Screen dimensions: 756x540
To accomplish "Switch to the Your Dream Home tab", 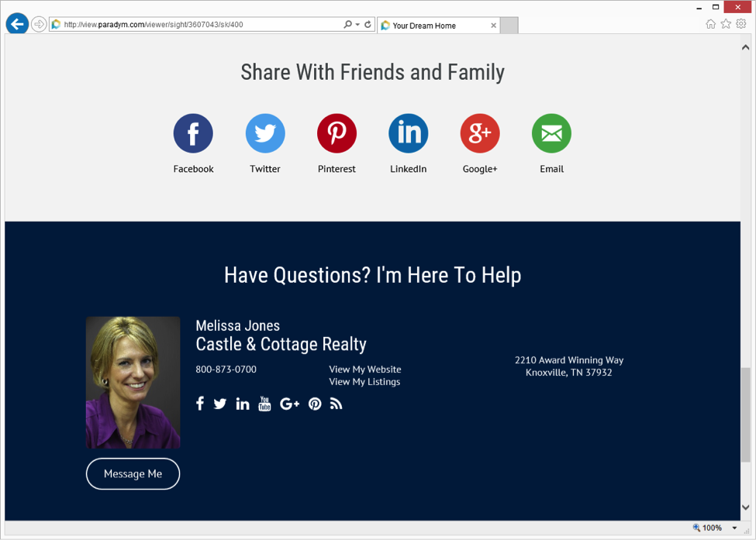I will 438,26.
